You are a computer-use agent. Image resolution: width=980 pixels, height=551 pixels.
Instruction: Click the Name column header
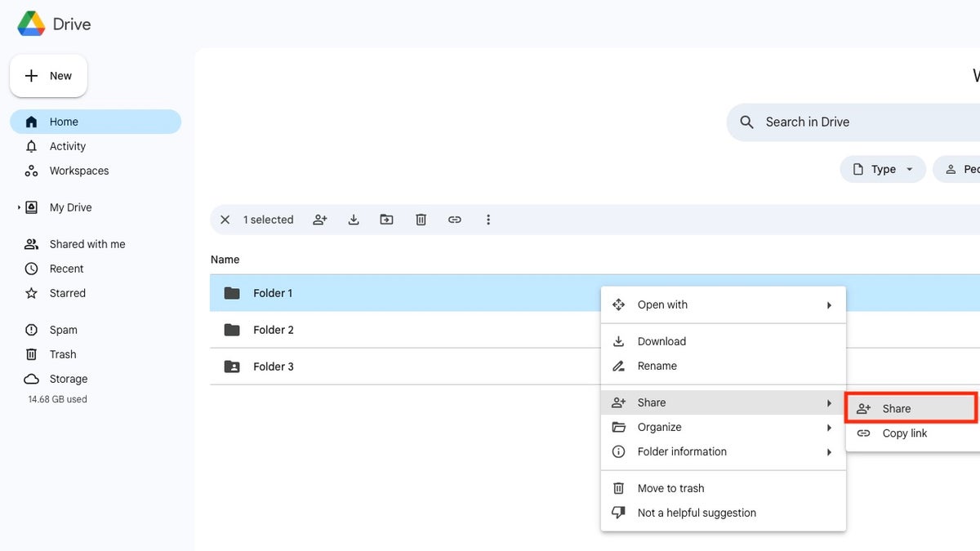coord(225,260)
